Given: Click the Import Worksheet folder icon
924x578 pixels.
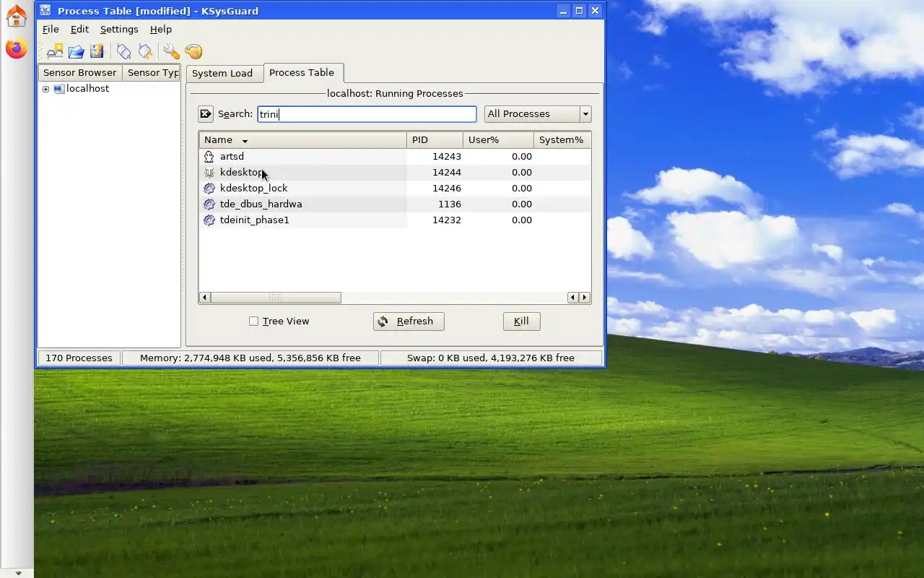Looking at the screenshot, I should pyautogui.click(x=76, y=51).
